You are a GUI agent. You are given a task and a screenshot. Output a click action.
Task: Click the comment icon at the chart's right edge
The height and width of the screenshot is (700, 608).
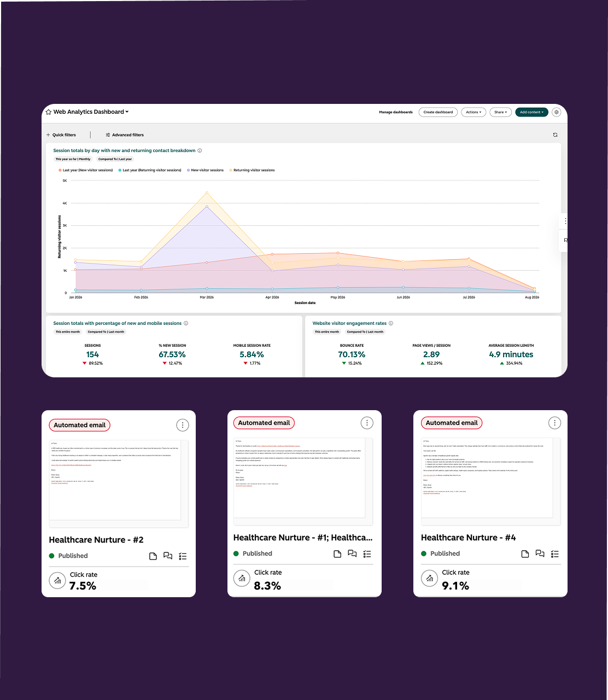pos(565,240)
